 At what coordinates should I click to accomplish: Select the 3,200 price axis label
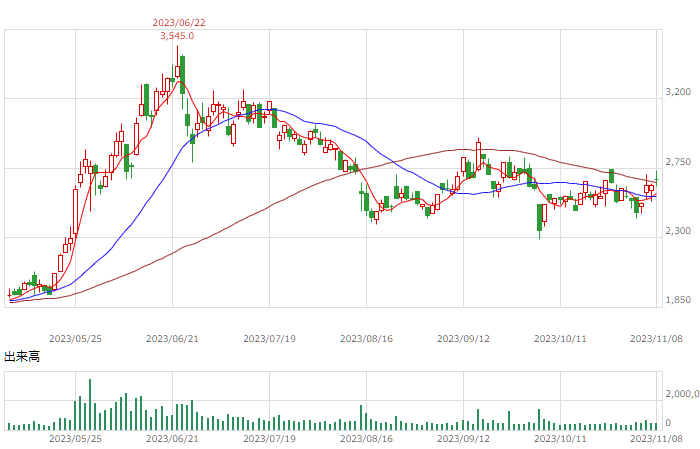(x=678, y=91)
